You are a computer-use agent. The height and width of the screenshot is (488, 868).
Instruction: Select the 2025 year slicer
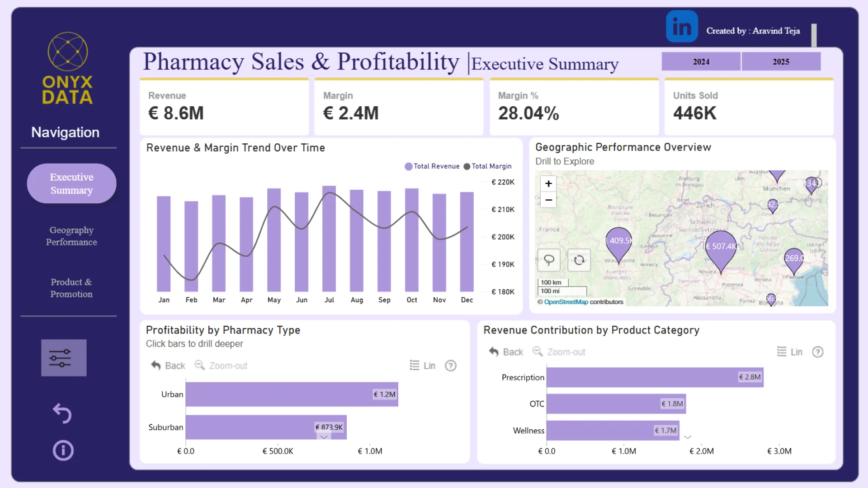781,61
